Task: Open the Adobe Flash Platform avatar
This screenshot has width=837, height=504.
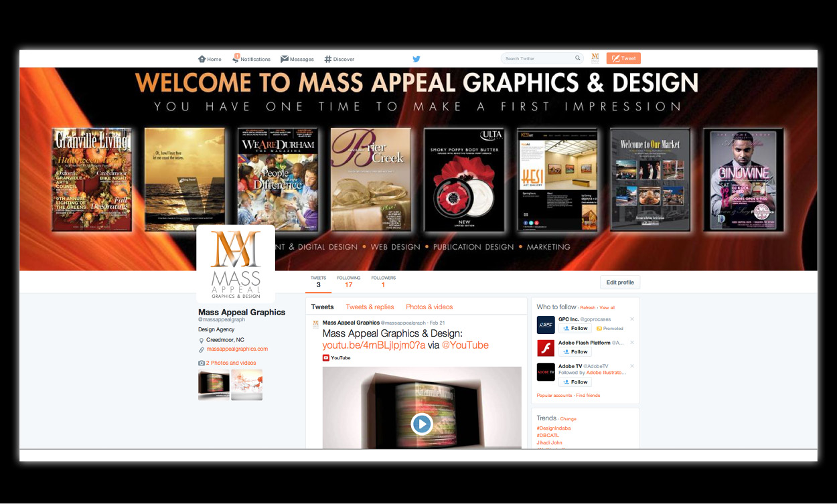Action: pyautogui.click(x=546, y=348)
